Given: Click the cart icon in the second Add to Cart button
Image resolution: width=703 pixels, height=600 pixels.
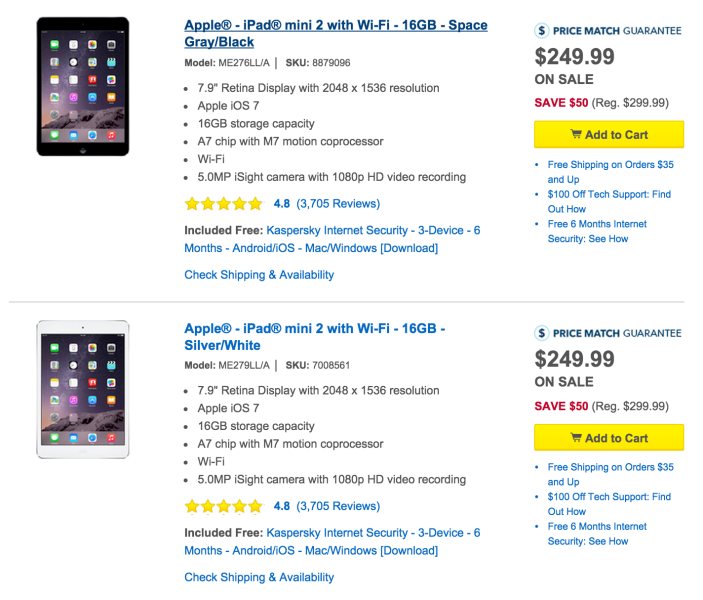Looking at the screenshot, I should tap(576, 438).
